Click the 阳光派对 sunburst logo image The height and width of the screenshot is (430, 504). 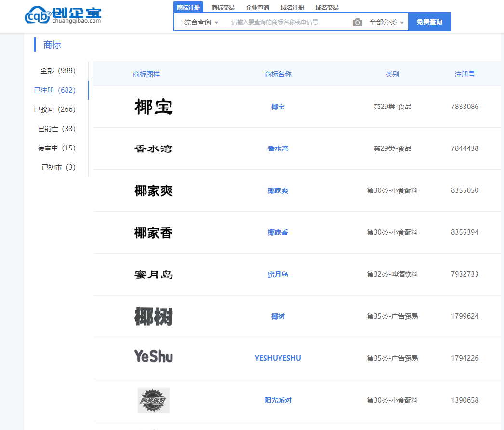(x=154, y=400)
